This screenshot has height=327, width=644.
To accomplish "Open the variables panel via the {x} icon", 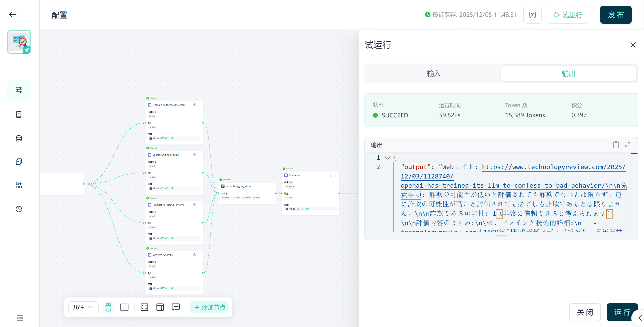I will (x=532, y=15).
